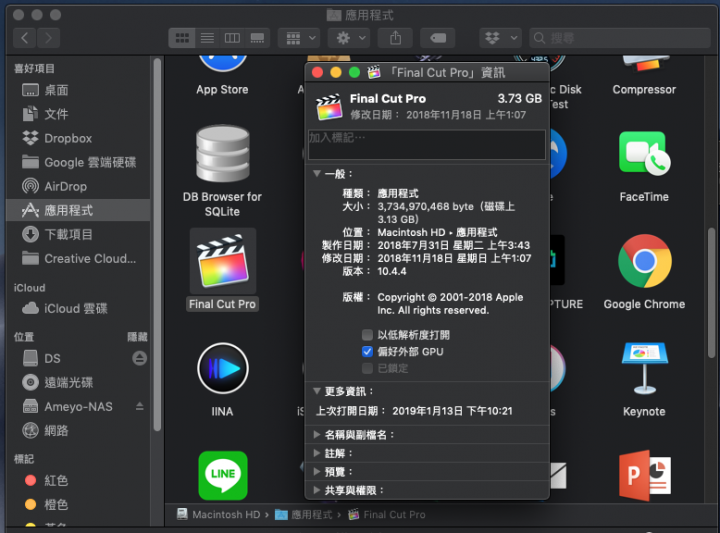Click the 加入標記 tags field
This screenshot has height=533, width=720.
tap(427, 145)
